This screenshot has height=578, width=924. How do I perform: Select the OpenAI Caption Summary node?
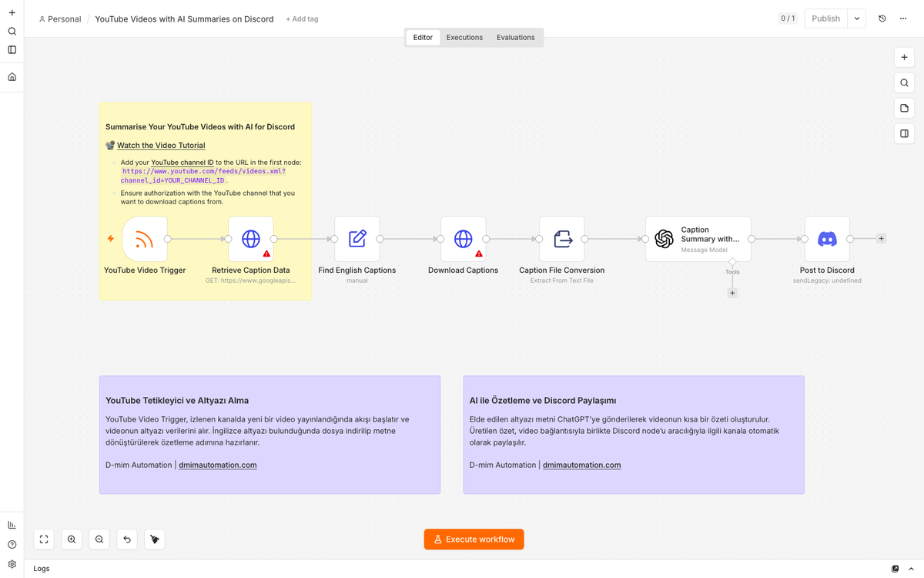click(698, 239)
